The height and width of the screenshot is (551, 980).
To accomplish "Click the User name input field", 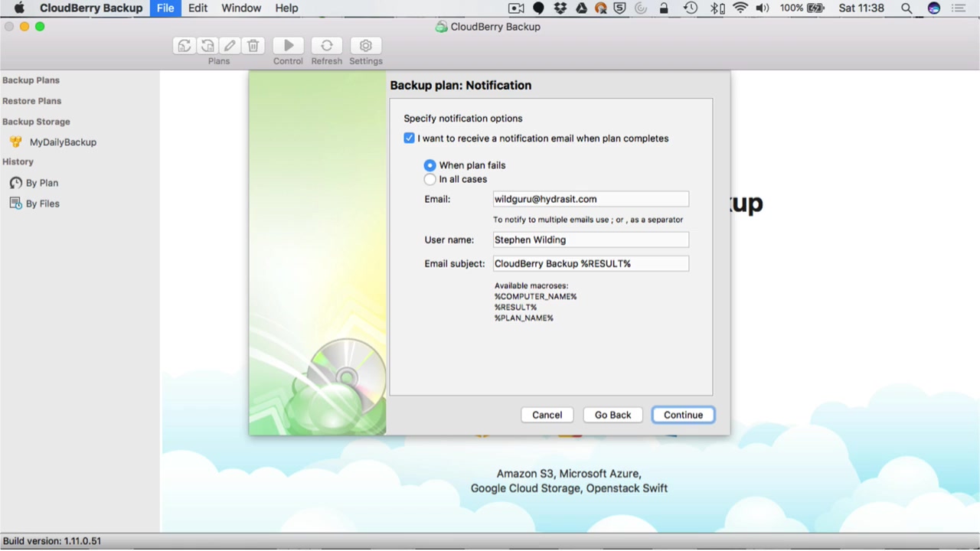I will [x=590, y=240].
